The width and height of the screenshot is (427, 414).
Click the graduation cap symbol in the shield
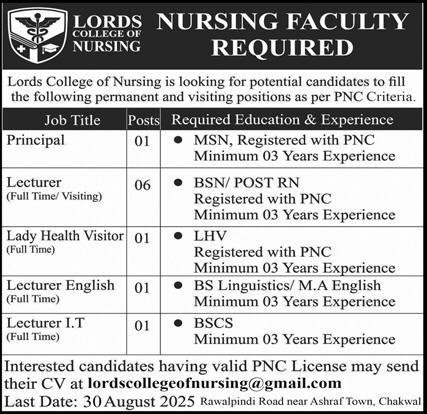tap(50, 49)
